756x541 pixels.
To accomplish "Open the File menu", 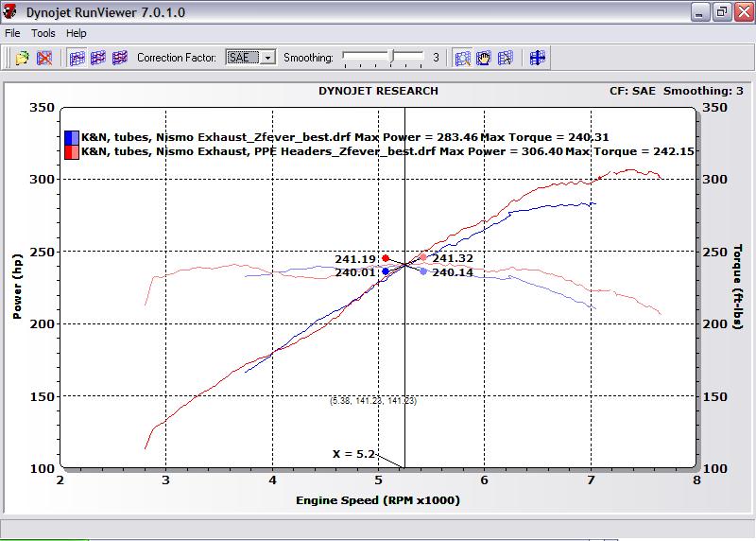I will pos(12,33).
